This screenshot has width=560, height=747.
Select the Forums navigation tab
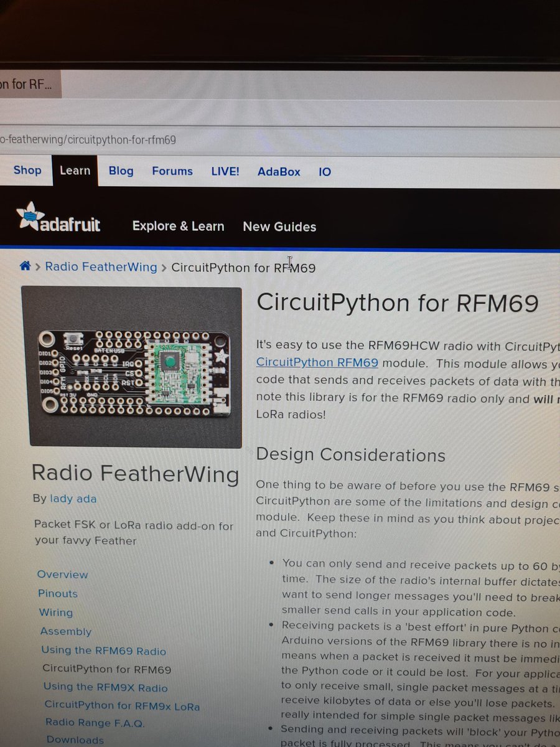(x=172, y=171)
